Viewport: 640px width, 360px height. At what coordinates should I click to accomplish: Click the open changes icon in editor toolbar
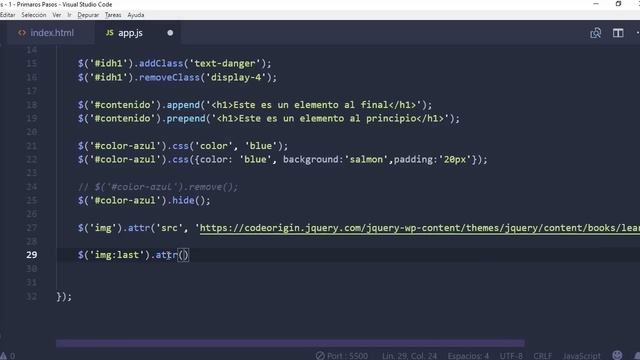pyautogui.click(x=596, y=33)
